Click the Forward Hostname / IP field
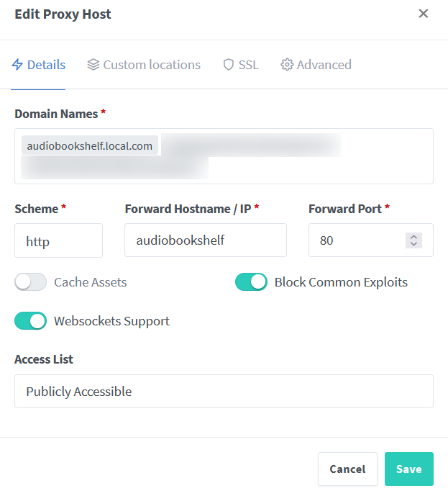This screenshot has width=448, height=496. click(206, 240)
